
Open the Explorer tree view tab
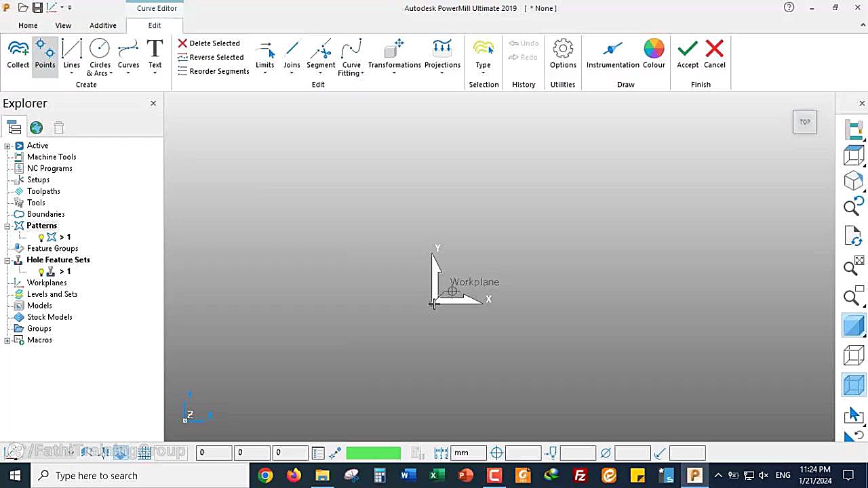click(14, 127)
